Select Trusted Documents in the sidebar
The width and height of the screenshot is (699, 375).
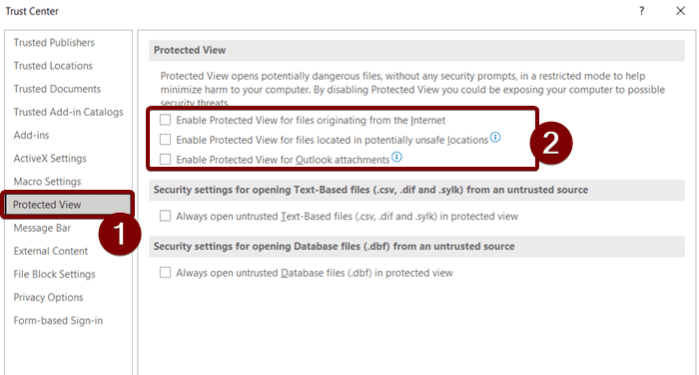[57, 89]
